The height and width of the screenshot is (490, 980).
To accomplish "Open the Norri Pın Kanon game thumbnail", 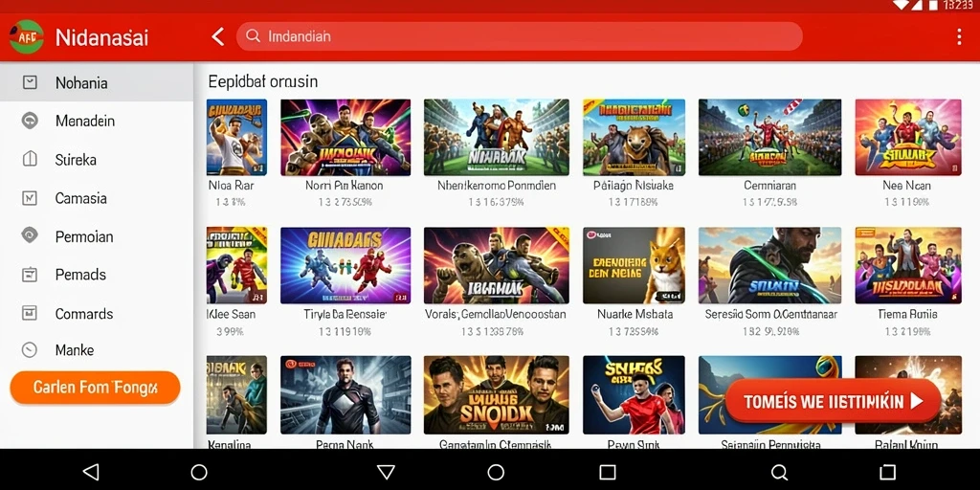I will (x=345, y=137).
